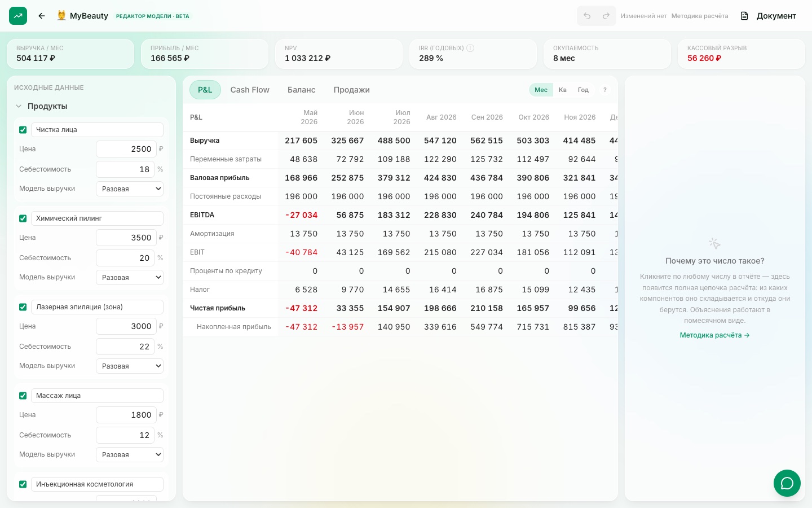Screen dimensions: 812x508
Task: Click the IRR info icon
Action: point(470,48)
